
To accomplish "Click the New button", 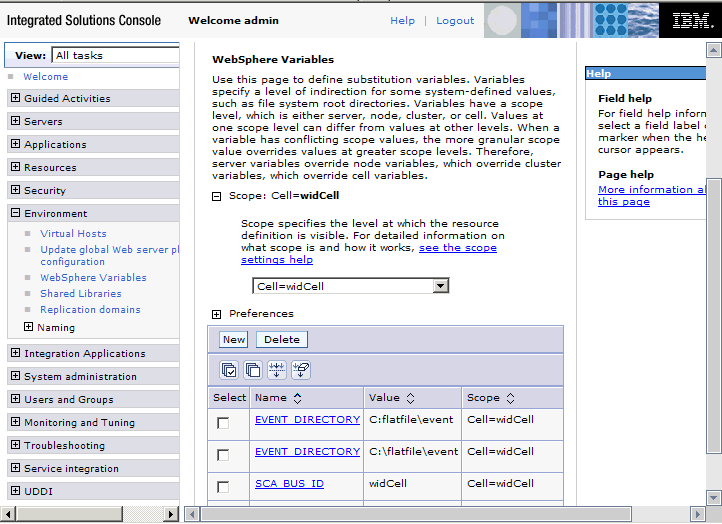I will point(233,340).
